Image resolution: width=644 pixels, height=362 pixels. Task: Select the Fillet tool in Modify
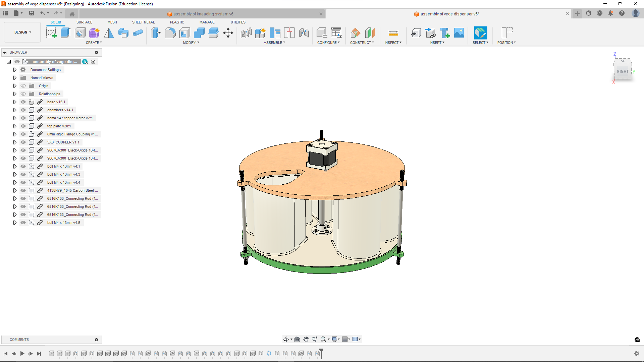tap(170, 33)
